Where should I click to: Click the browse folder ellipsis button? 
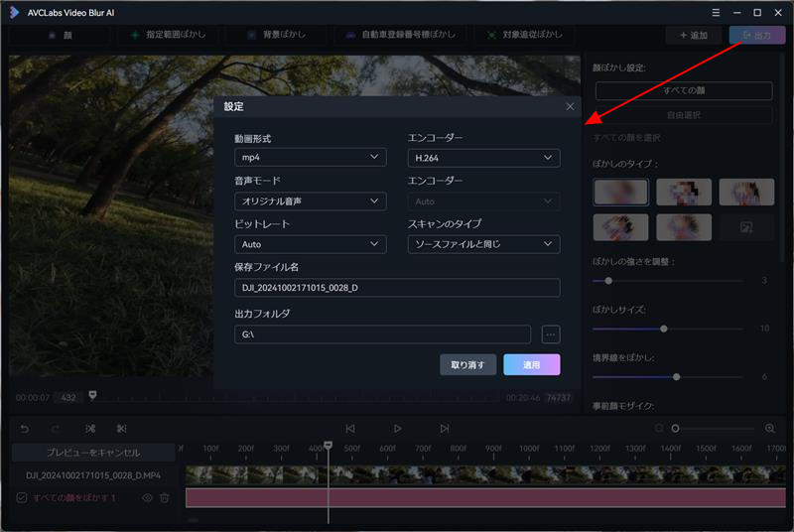551,334
